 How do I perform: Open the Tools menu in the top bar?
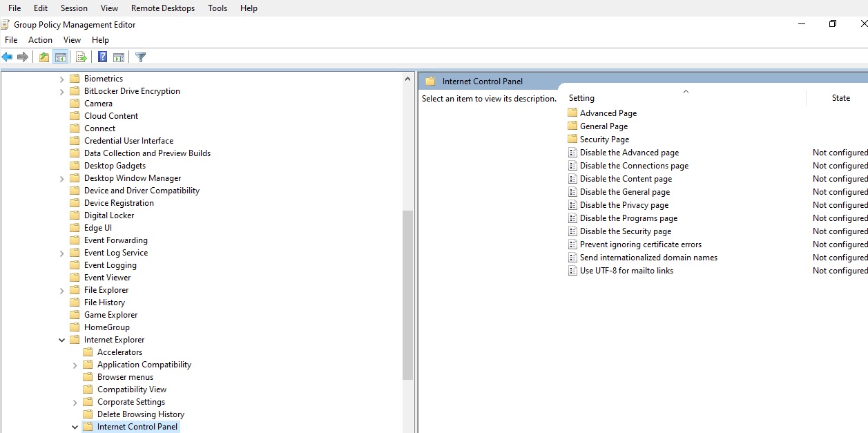(218, 8)
